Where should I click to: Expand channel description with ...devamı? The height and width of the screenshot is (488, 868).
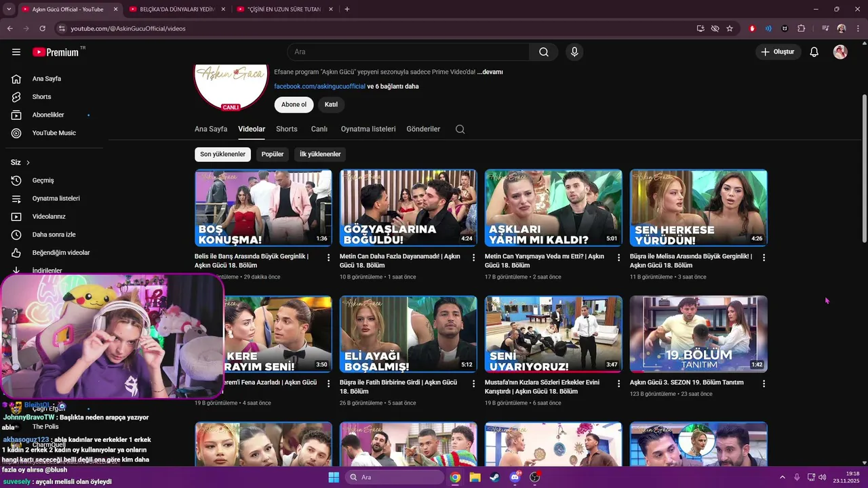click(490, 72)
